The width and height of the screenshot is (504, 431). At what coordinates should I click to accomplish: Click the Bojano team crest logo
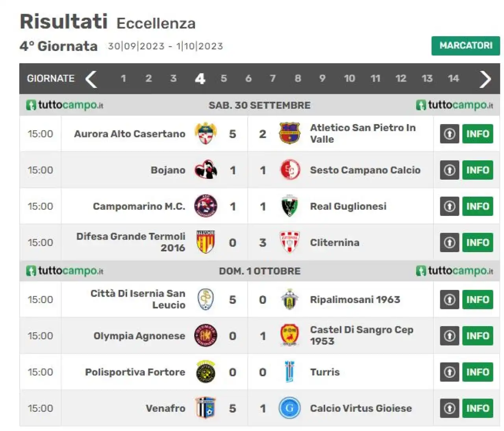coord(206,170)
